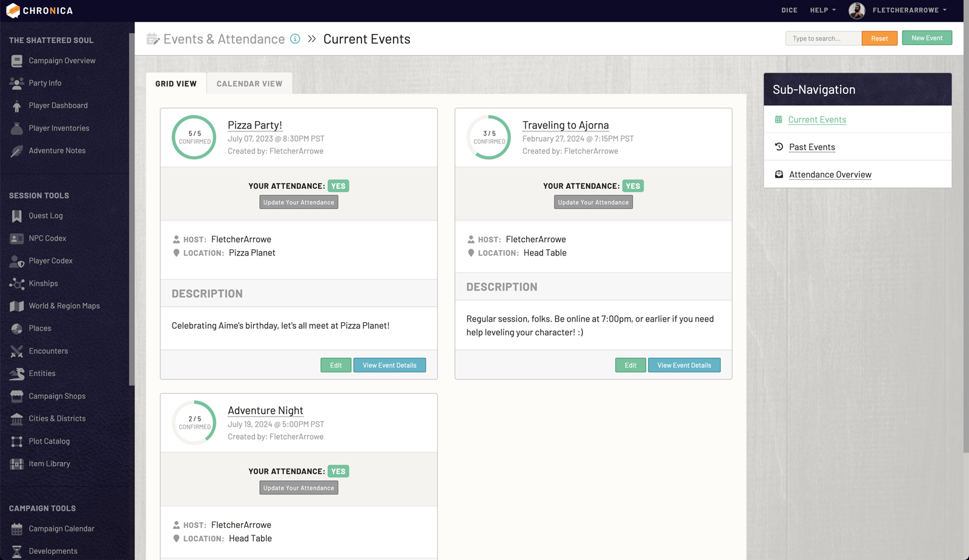Click the New Event button
Viewport: 969px width, 560px height.
tap(927, 38)
